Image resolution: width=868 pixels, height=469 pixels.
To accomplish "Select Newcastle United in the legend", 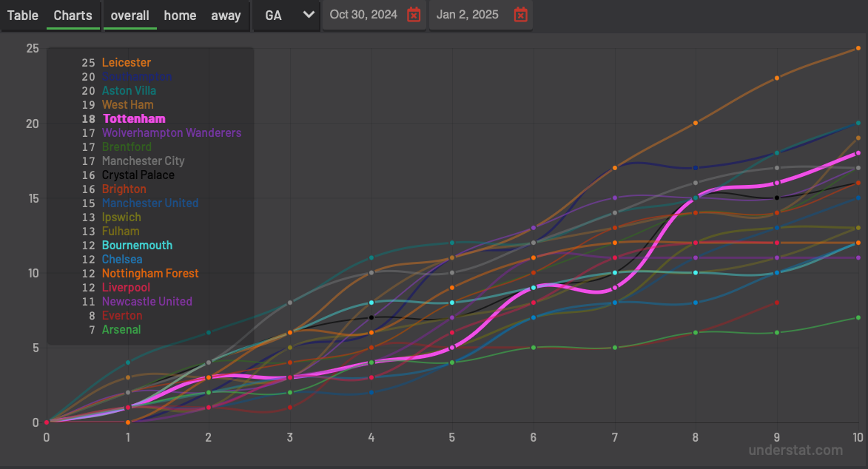I will coord(147,301).
